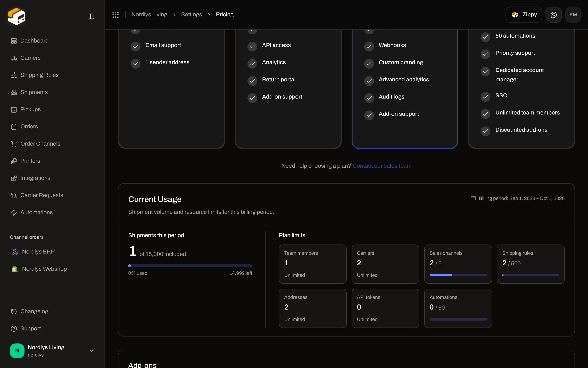Click the Carrier Requests pull-request icon
The height and width of the screenshot is (368, 588).
[14, 195]
